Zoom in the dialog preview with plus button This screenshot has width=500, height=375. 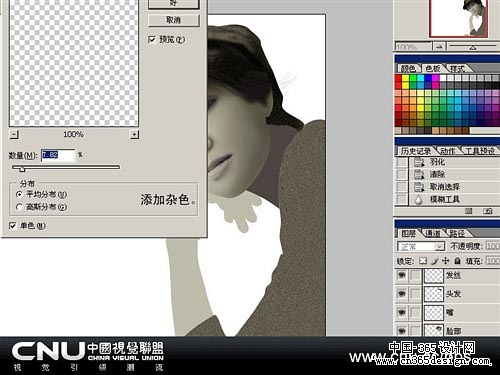[x=134, y=135]
